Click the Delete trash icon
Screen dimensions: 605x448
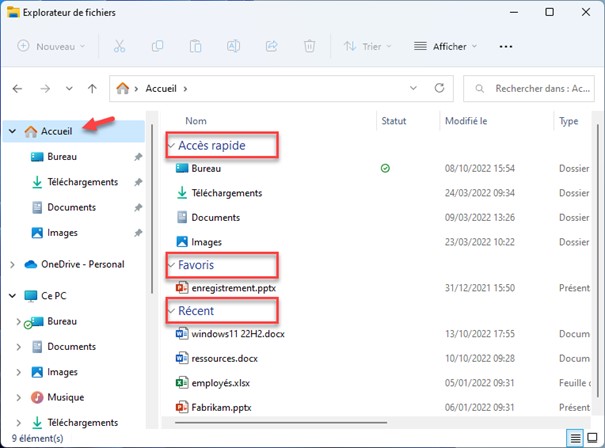click(x=310, y=47)
